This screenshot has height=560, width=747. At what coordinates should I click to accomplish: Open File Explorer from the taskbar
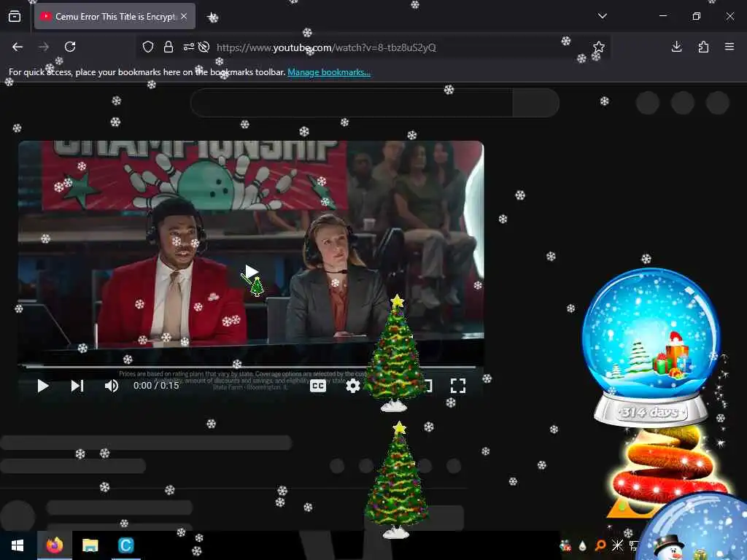[90, 545]
